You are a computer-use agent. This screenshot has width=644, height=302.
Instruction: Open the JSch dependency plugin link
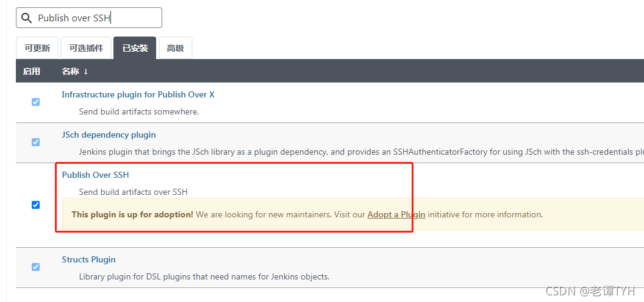(x=109, y=135)
